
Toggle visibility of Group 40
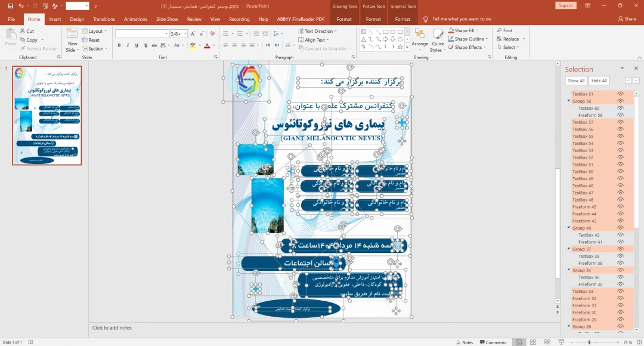(x=621, y=228)
